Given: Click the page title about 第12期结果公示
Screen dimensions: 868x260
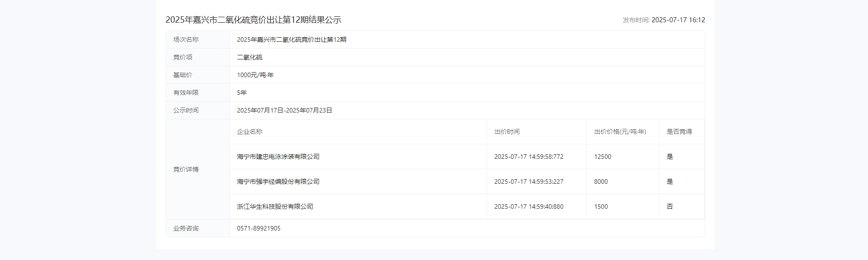Looking at the screenshot, I should [253, 20].
